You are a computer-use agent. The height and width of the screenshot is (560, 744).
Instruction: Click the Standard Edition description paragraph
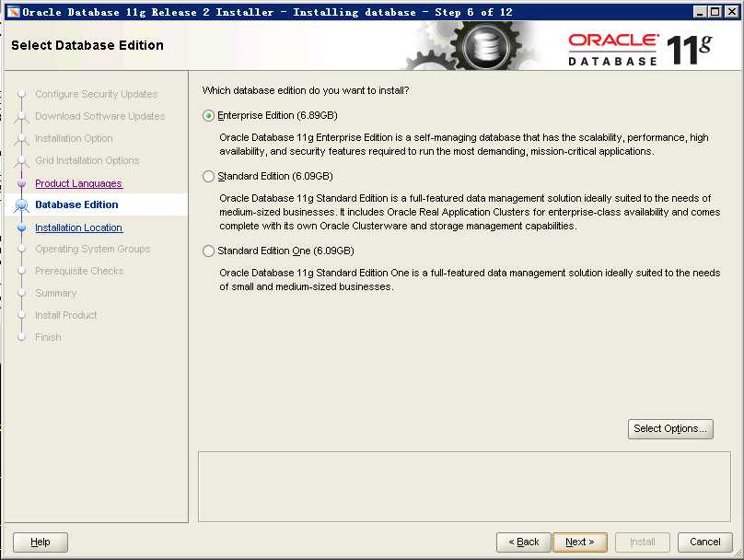470,212
